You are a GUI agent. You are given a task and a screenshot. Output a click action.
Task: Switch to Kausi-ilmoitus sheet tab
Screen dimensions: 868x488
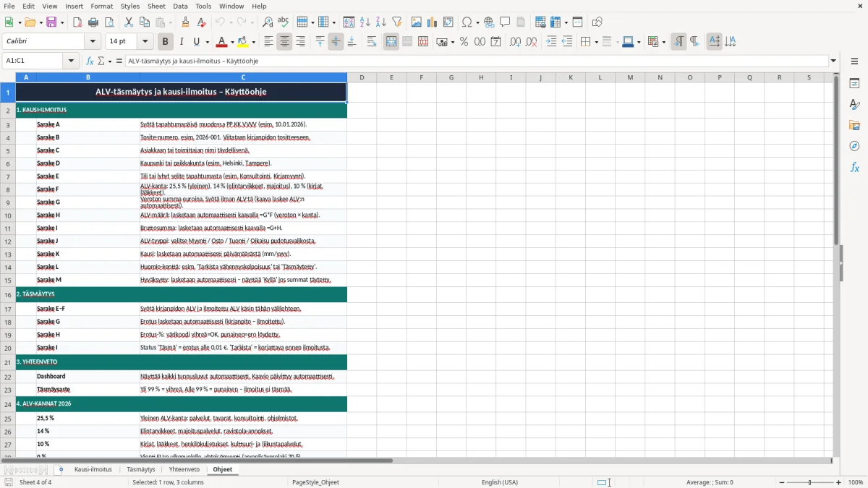click(93, 470)
